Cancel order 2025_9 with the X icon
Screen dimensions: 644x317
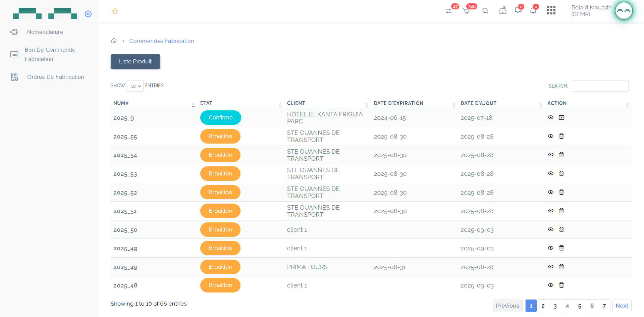pos(561,117)
